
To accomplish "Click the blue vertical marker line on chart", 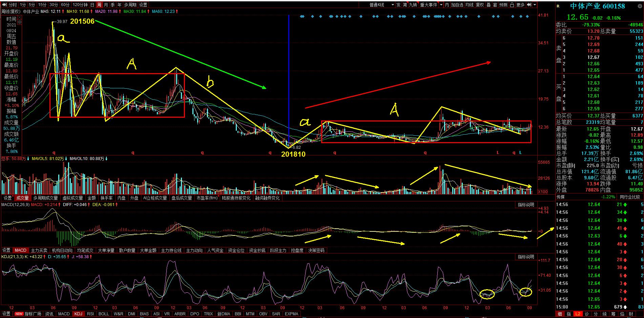I will [289, 81].
